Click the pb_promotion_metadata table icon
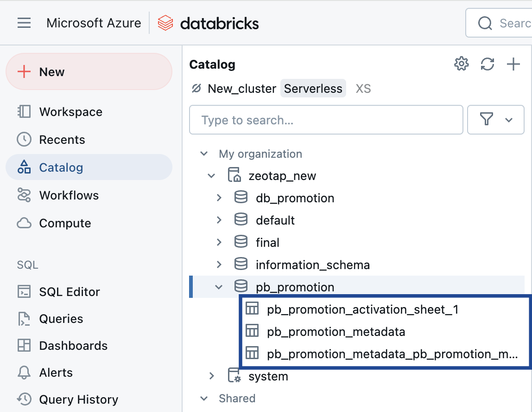The height and width of the screenshot is (412, 532). click(252, 331)
